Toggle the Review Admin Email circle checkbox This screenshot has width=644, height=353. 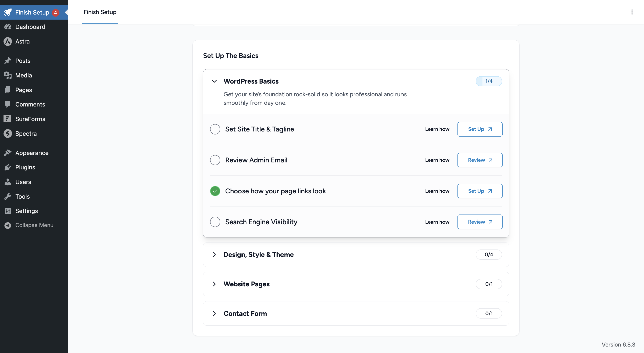(215, 160)
